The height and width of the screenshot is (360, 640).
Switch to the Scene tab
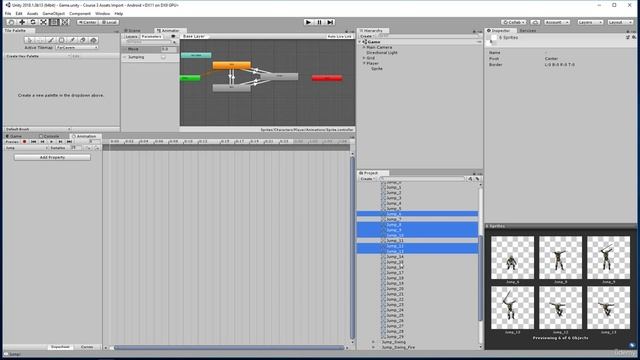[x=133, y=31]
